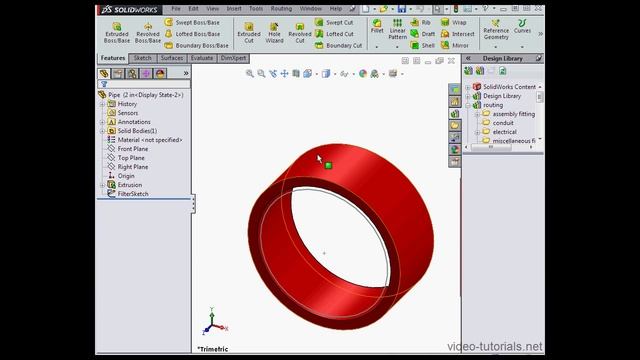Open the PropertyManager tab
640x360 pixels.
click(118, 73)
